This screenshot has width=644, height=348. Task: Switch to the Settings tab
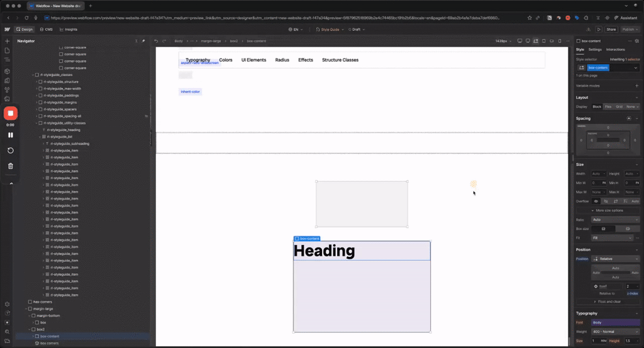click(595, 50)
